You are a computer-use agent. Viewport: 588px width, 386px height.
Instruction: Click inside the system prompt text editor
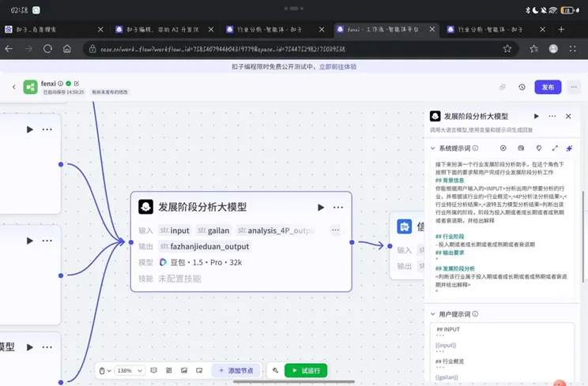(501, 228)
